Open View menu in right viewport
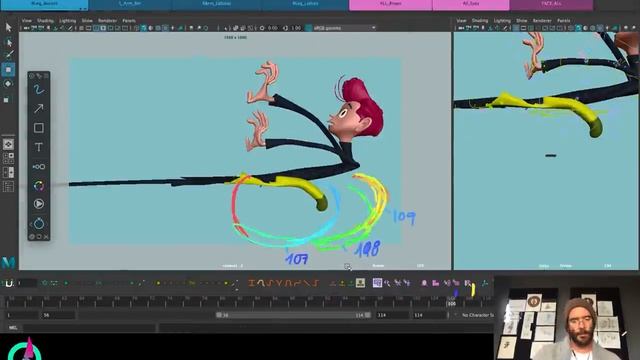Image resolution: width=640 pixels, height=360 pixels. (x=461, y=20)
